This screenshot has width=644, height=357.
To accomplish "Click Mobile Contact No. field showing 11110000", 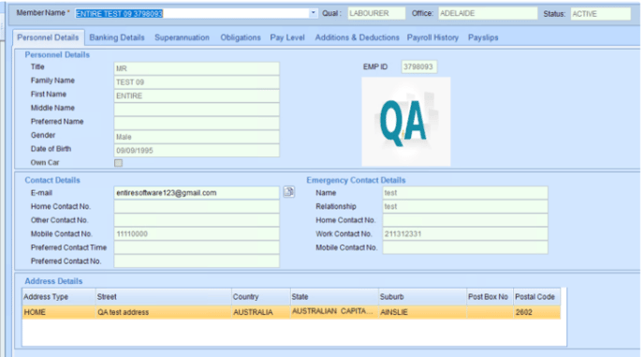I will point(197,233).
